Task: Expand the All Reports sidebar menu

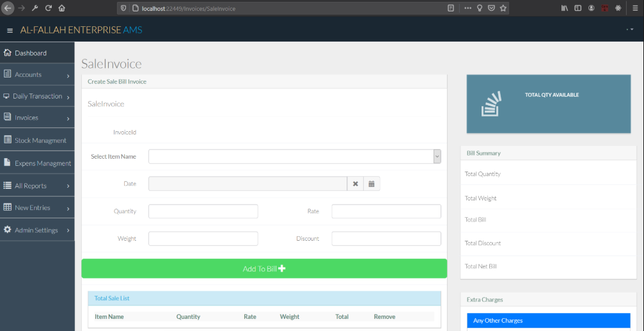Action: pyautogui.click(x=37, y=186)
